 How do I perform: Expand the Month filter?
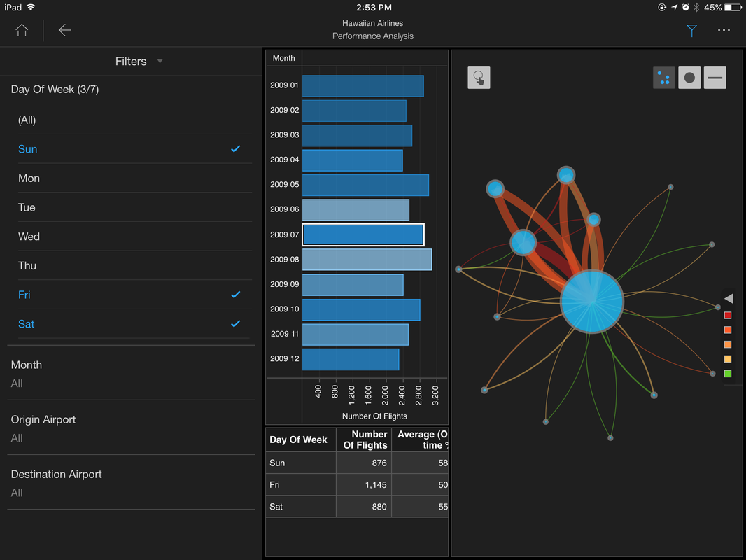point(132,374)
